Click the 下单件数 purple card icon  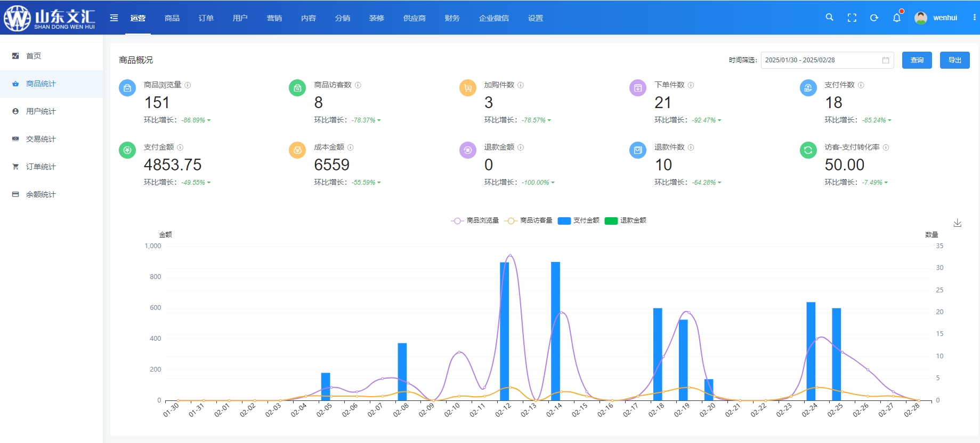click(x=638, y=88)
